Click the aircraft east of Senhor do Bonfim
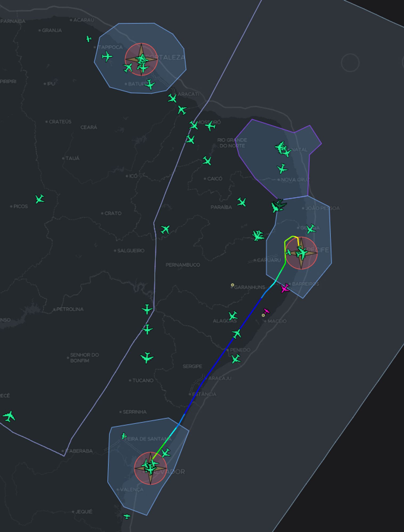404x532 pixels. click(147, 358)
